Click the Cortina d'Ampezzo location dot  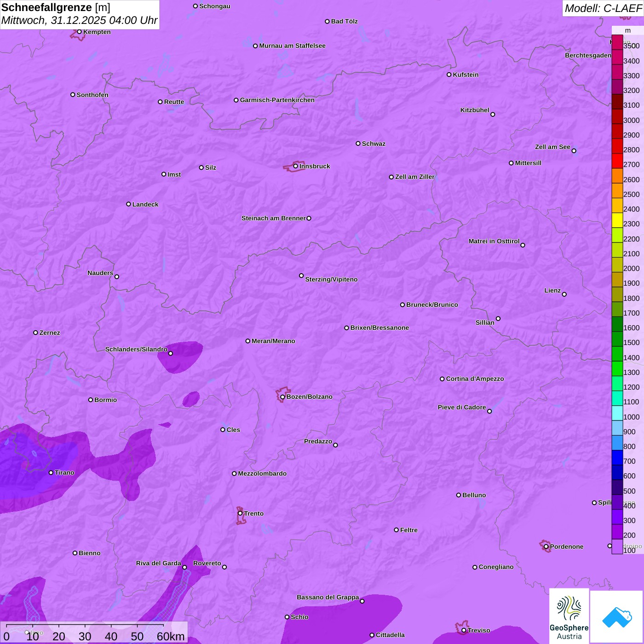click(442, 379)
